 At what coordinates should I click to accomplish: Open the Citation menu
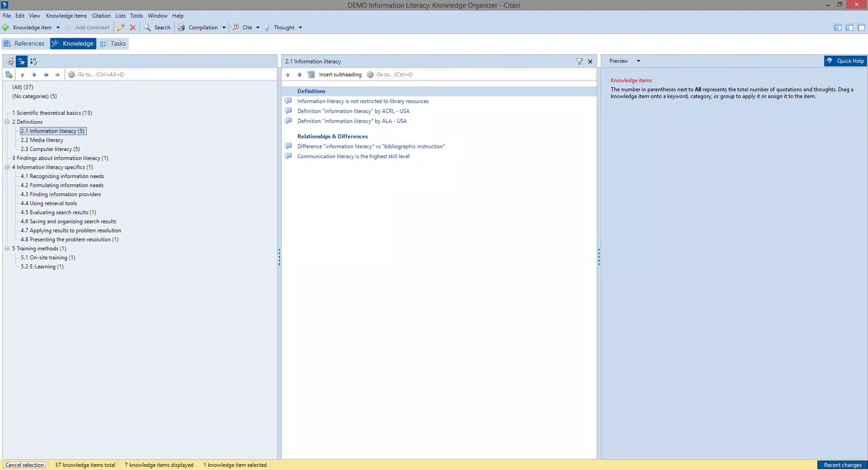tap(101, 16)
